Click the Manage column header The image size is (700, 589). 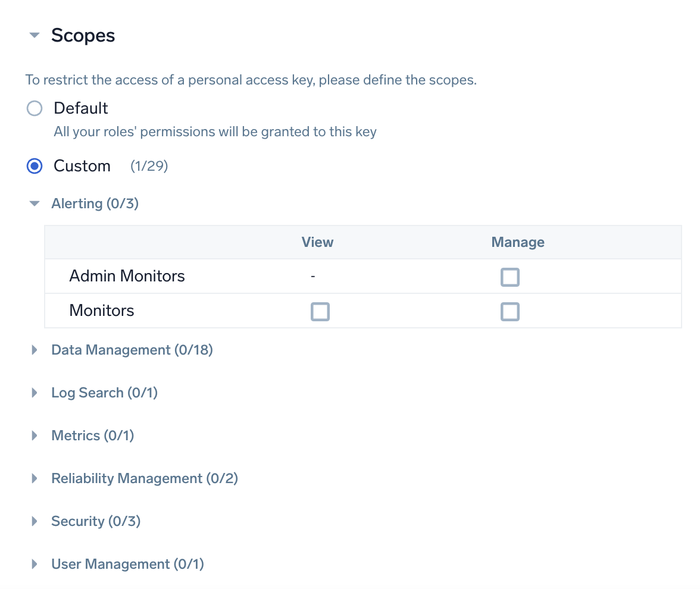(517, 242)
